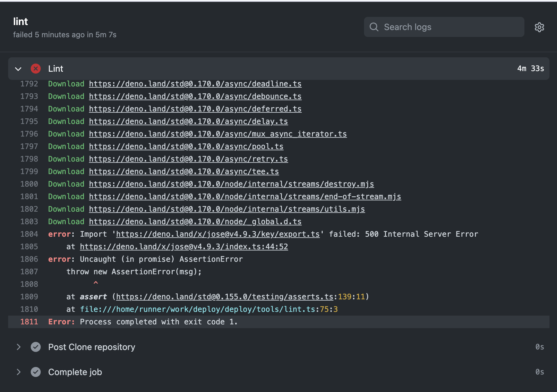Image resolution: width=557 pixels, height=392 pixels.
Task: Open the _global.d.ts link
Action: coord(195,221)
